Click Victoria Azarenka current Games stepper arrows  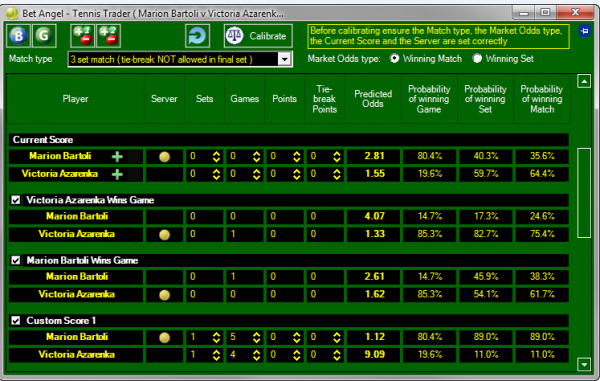coord(257,174)
